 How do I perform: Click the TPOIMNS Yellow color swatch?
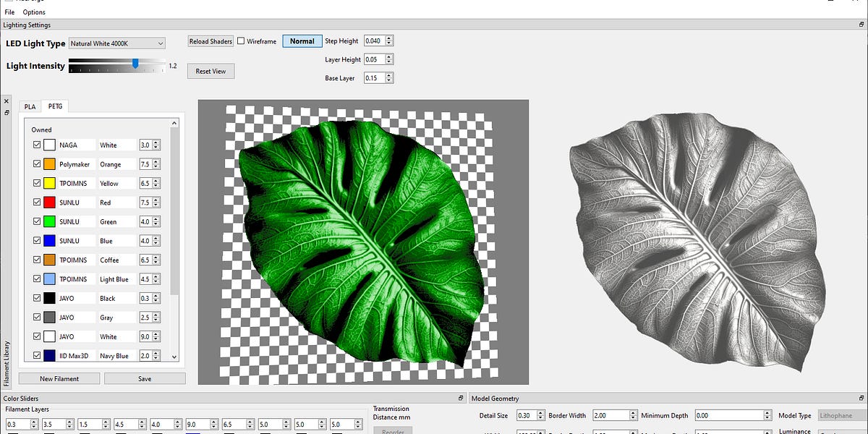pos(50,184)
